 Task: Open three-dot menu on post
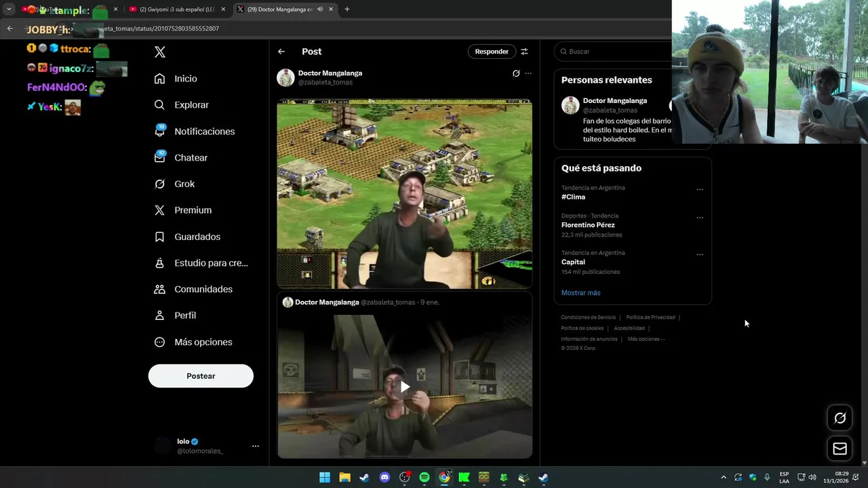[x=528, y=73]
